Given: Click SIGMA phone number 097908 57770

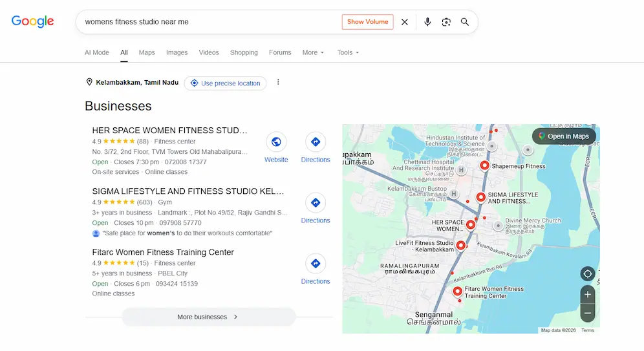Looking at the screenshot, I should (x=180, y=223).
